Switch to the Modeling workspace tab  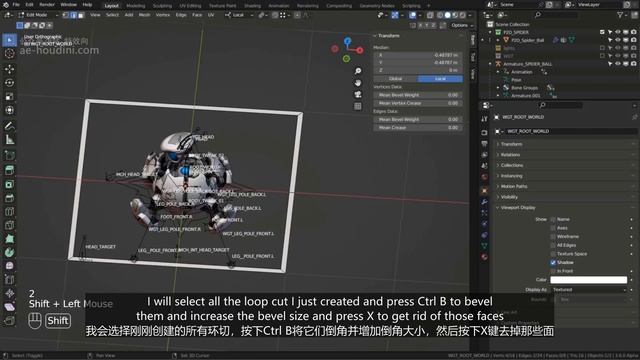[136, 6]
